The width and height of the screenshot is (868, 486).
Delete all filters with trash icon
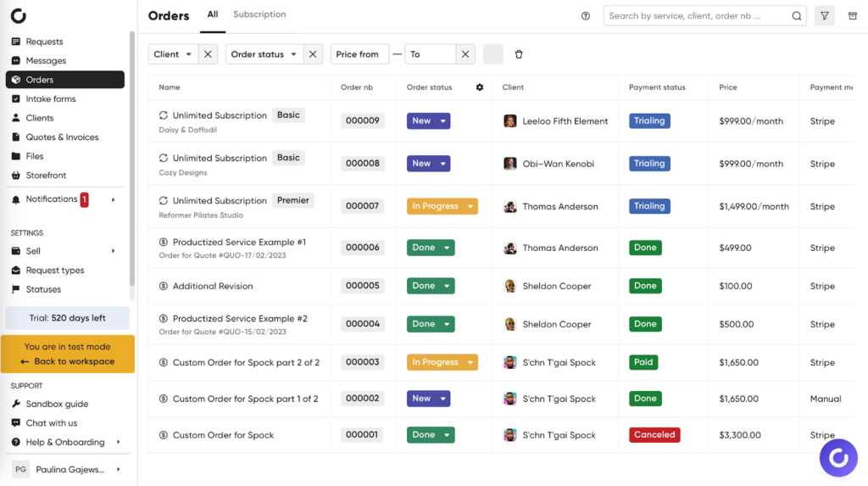(519, 54)
